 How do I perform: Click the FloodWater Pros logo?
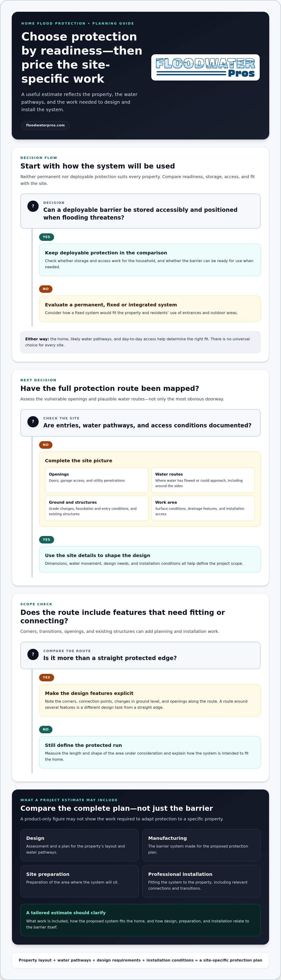tap(205, 67)
